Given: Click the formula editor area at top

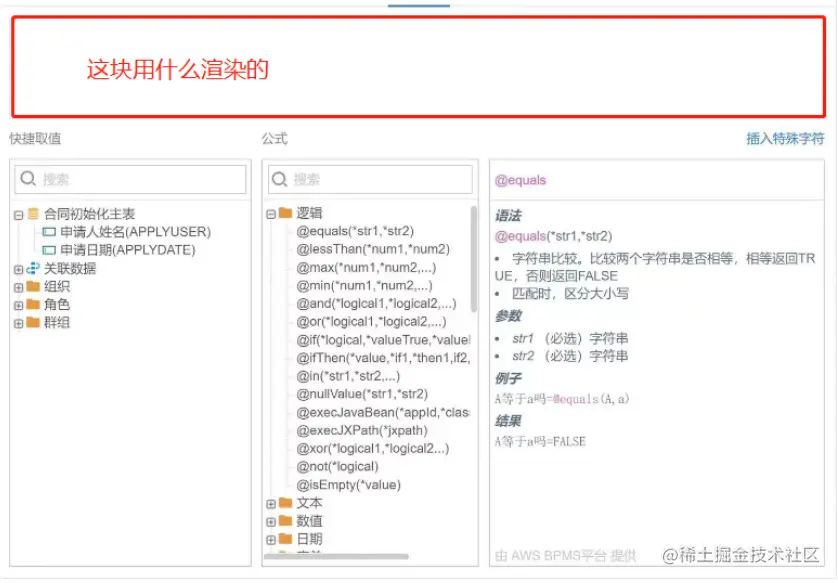Looking at the screenshot, I should (x=419, y=67).
